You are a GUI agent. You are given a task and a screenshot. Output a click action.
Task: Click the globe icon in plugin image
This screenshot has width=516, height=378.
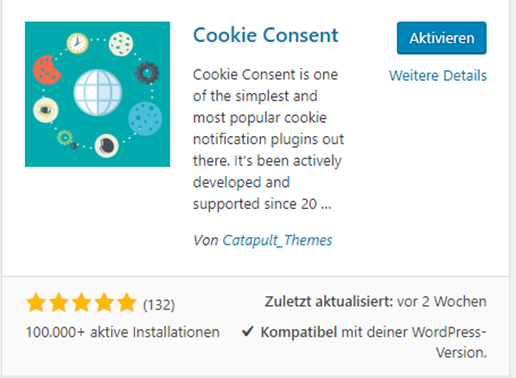[98, 92]
